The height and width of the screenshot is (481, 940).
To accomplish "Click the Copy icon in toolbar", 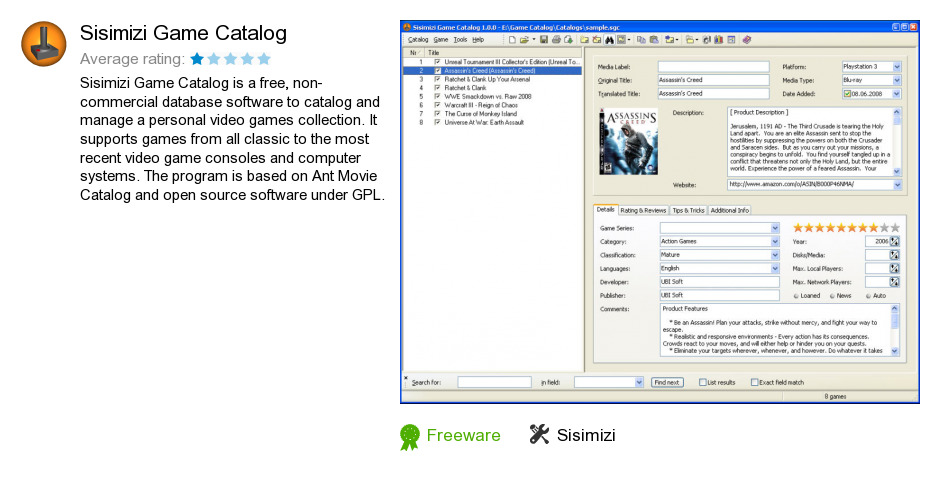I will click(641, 40).
